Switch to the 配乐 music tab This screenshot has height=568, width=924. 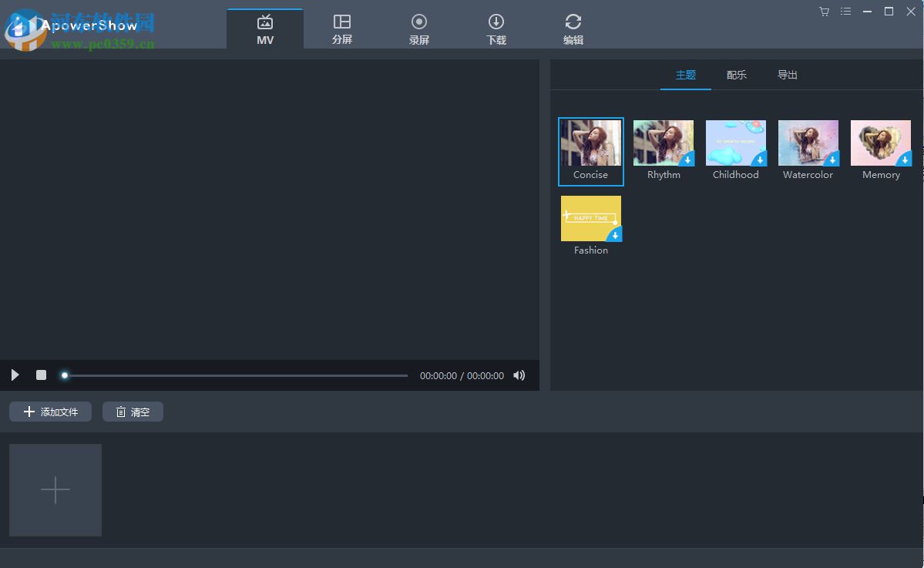[x=737, y=75]
